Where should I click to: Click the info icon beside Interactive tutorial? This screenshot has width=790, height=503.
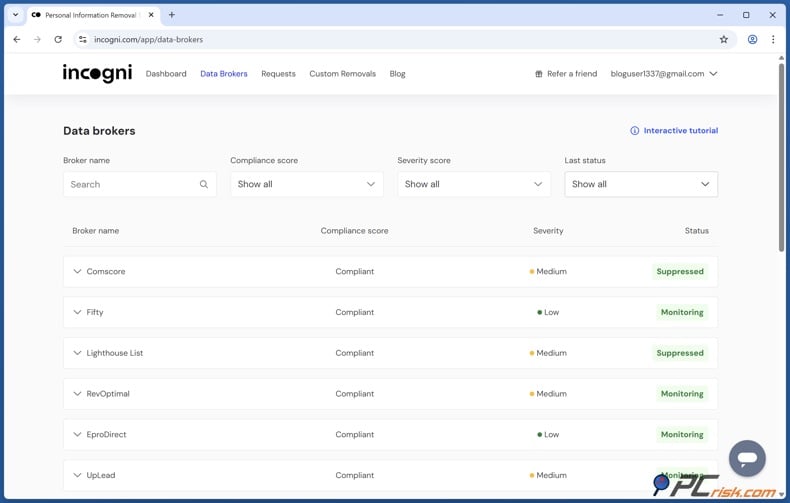point(634,131)
